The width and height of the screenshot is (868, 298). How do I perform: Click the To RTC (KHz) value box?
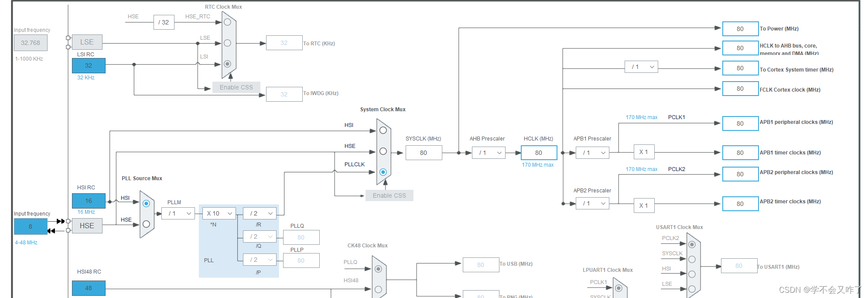tap(284, 43)
